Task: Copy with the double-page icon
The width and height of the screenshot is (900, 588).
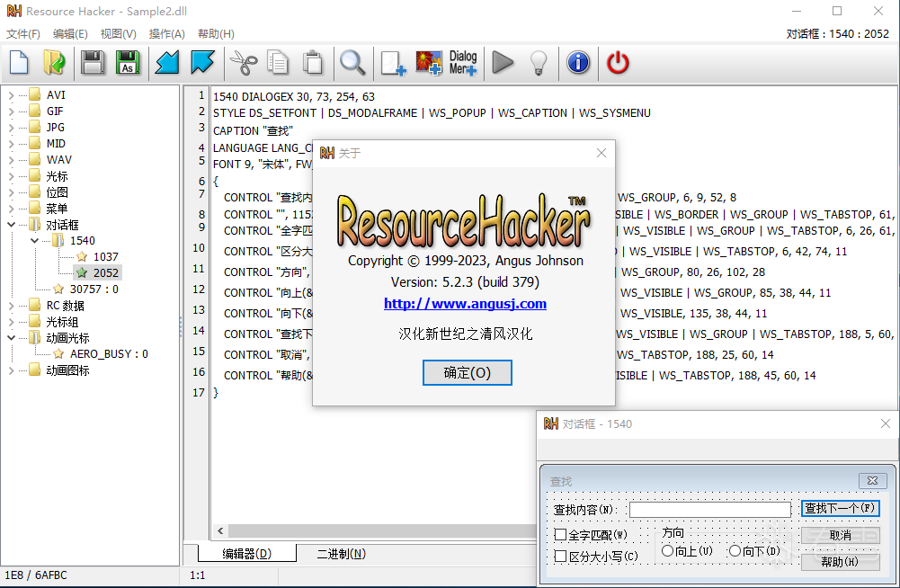Action: tap(278, 63)
